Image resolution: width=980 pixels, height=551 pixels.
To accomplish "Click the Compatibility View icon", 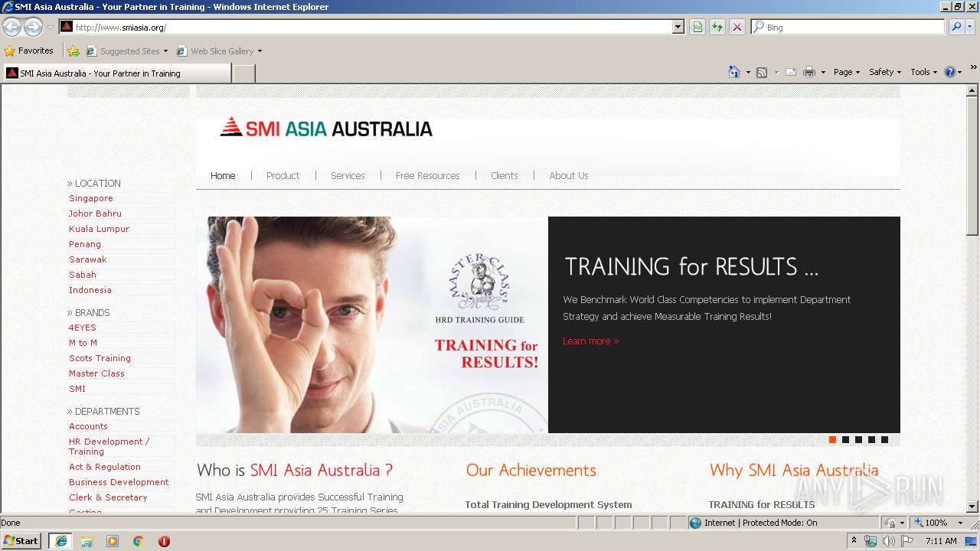I will tap(697, 27).
